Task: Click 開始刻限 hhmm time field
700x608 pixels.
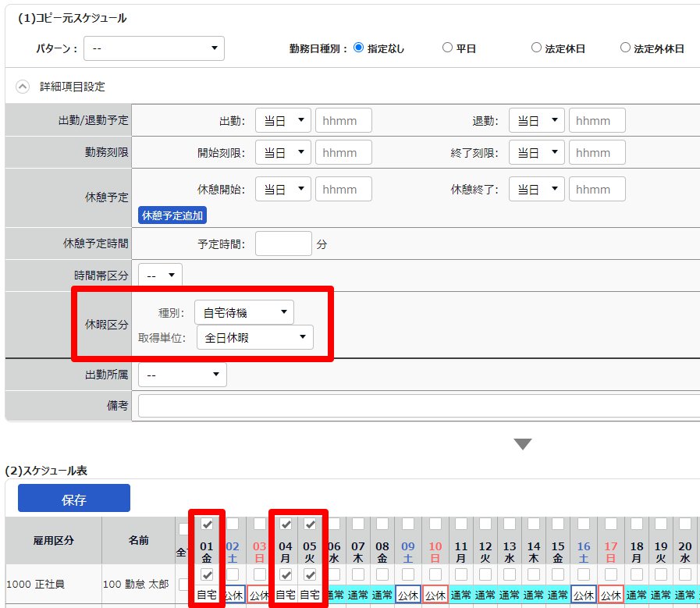Action: tap(343, 153)
